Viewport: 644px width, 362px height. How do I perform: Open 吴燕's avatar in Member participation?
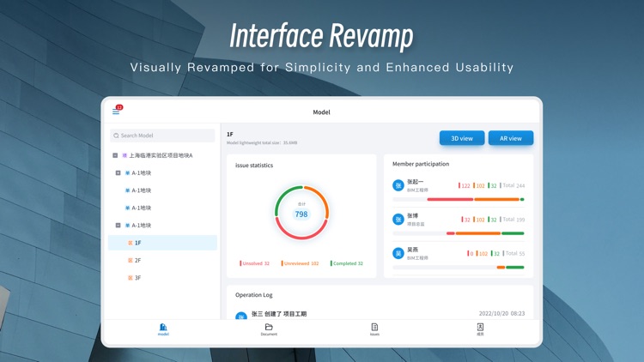398,254
